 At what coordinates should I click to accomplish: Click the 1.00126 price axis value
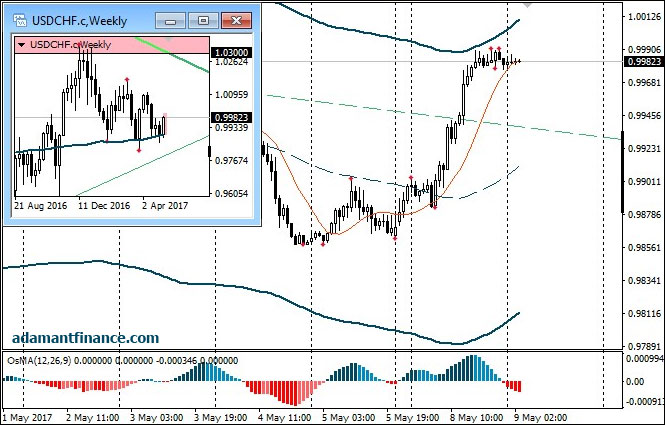tap(644, 17)
